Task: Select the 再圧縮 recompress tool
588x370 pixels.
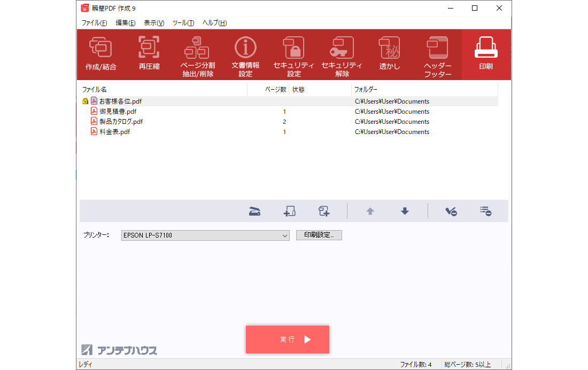Action: 149,54
